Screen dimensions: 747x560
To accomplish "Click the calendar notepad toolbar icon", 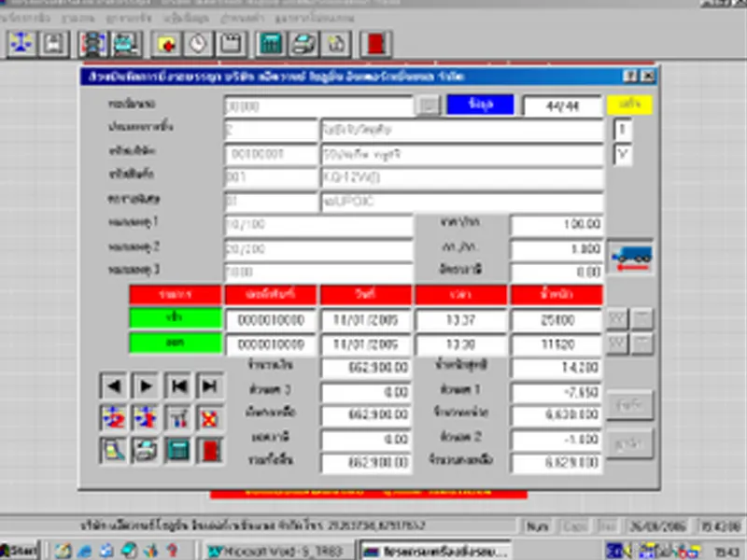I will click(x=231, y=44).
